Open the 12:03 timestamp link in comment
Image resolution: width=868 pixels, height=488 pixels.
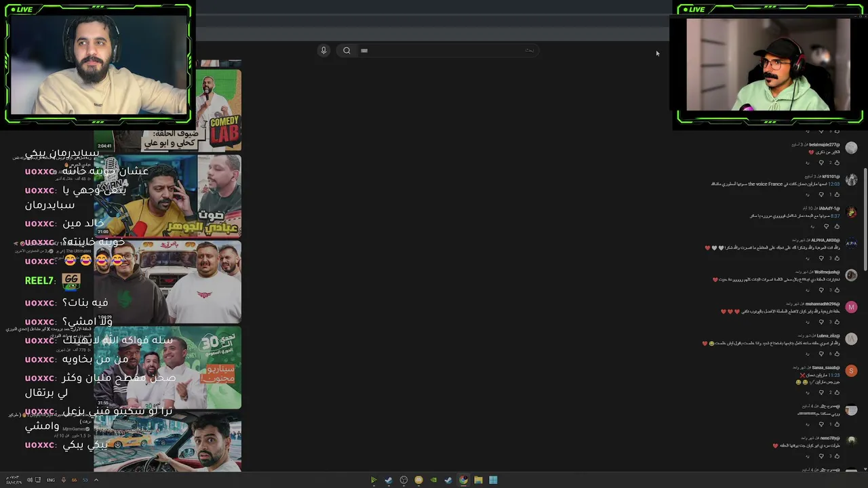(x=834, y=184)
